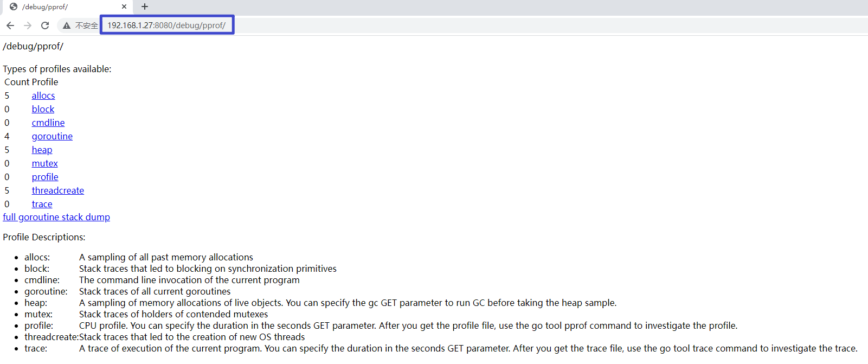Open the mutex profile link
The image size is (868, 364).
coord(44,163)
